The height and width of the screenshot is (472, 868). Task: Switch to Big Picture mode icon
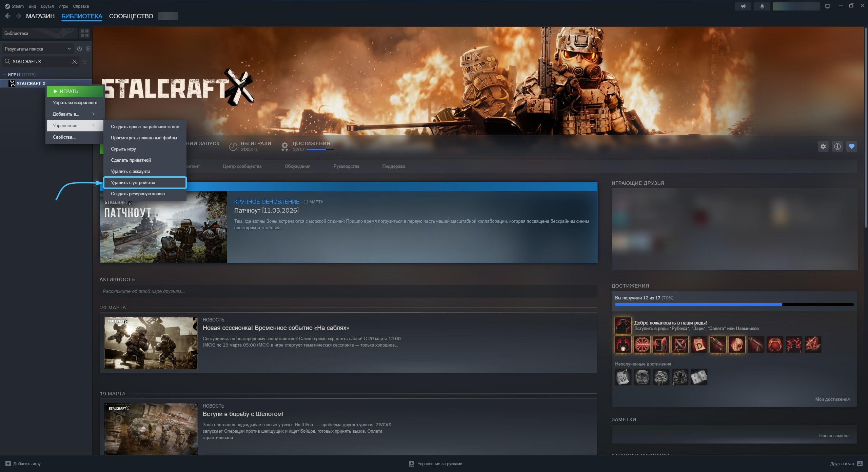(827, 6)
